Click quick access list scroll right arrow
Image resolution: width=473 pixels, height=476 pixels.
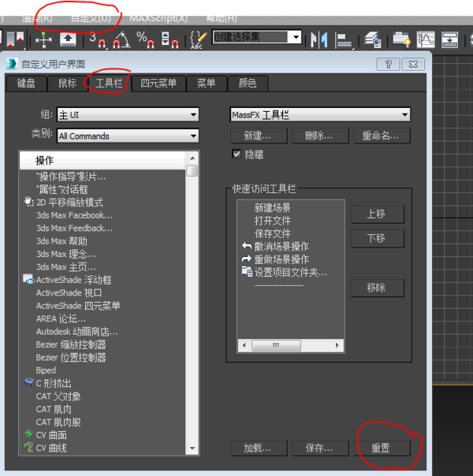click(337, 345)
